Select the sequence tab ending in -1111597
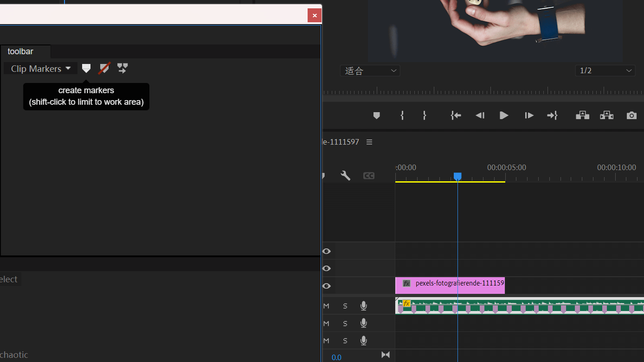The height and width of the screenshot is (362, 644). pos(341,142)
